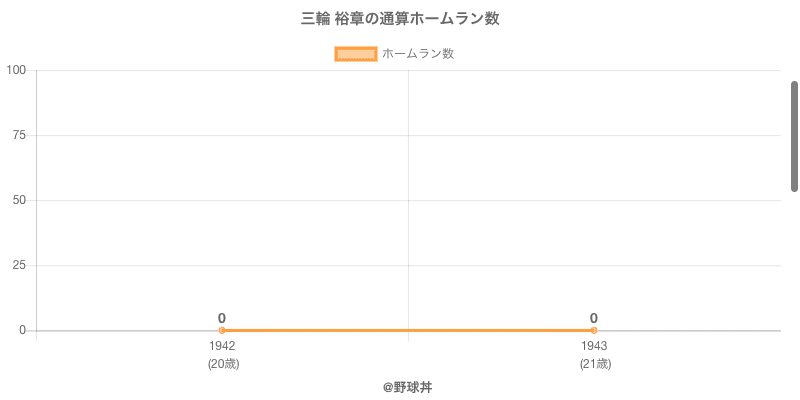Toggle the ホームラン数 legend label

[418, 54]
